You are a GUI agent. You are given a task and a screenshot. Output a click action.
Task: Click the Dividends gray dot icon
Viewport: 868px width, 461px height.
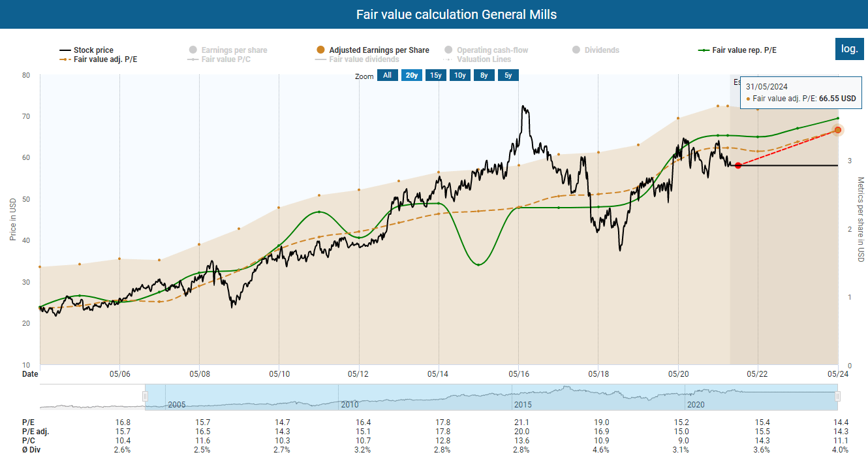click(576, 50)
